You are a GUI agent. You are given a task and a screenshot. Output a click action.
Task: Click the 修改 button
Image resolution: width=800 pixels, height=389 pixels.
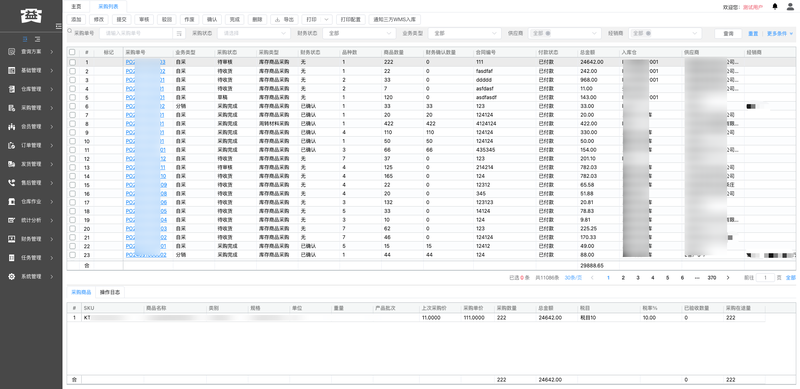pos(98,19)
